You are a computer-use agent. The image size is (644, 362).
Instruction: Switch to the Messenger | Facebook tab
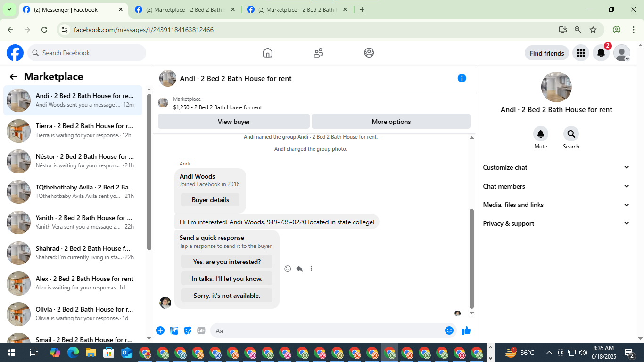(73, 10)
